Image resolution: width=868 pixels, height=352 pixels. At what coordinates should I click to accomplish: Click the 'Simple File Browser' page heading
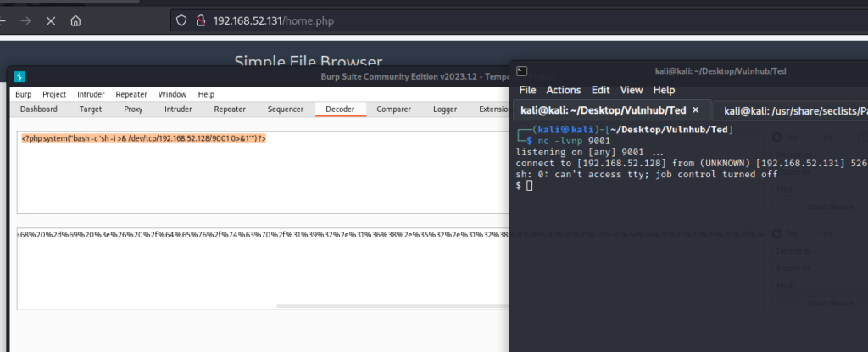(x=308, y=62)
